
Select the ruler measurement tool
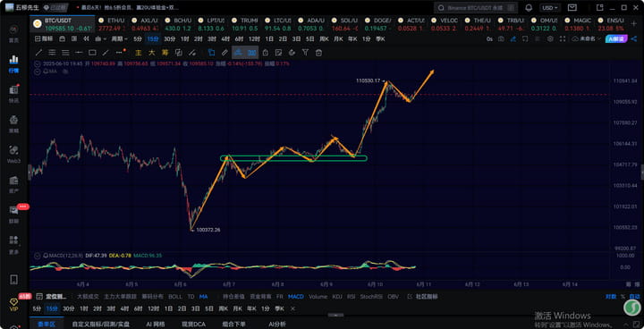[225, 53]
